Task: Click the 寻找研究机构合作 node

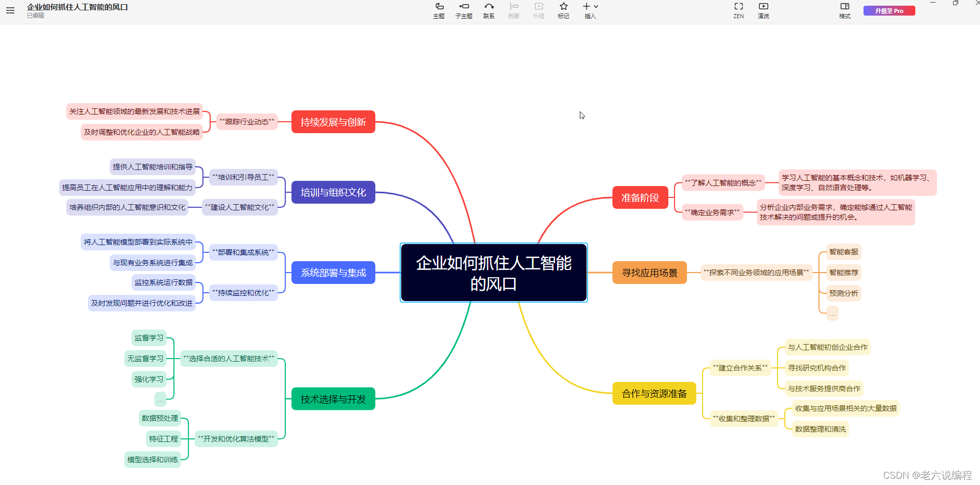Action: (817, 368)
